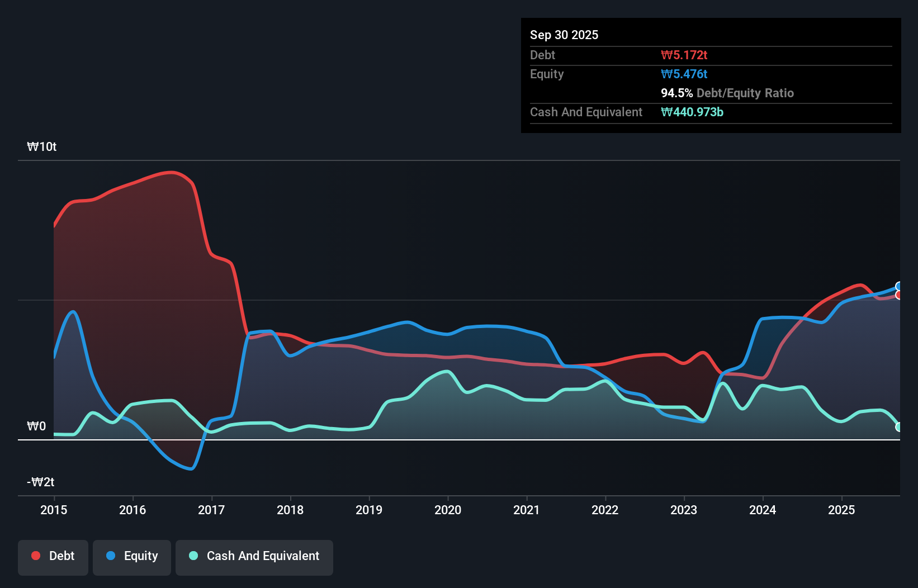Select the teal Cash endpoint marker on chart

(x=898, y=427)
